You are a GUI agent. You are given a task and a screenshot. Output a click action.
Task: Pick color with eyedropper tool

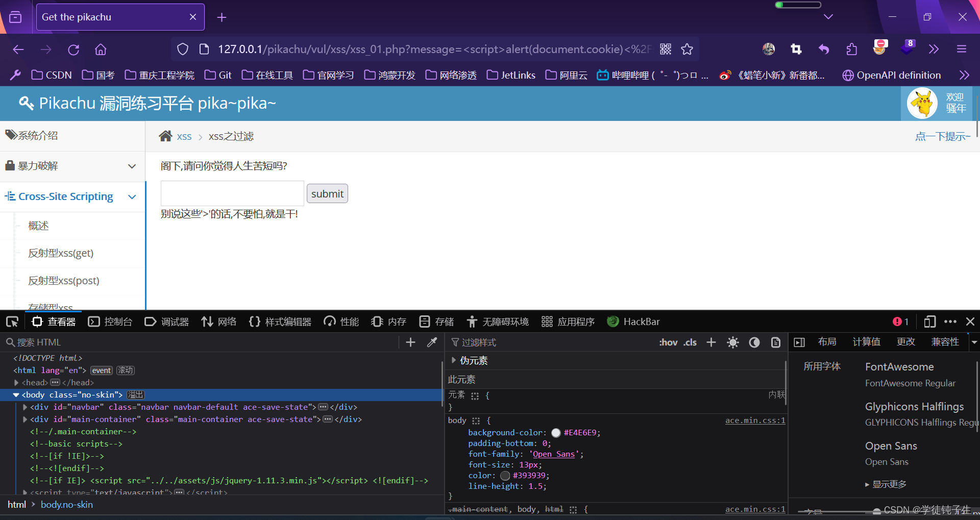pyautogui.click(x=432, y=342)
